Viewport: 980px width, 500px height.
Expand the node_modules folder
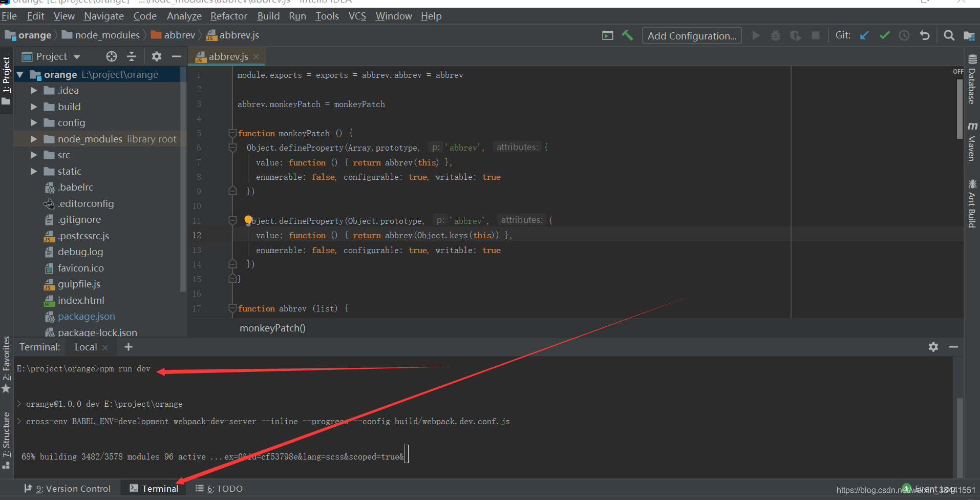click(34, 139)
